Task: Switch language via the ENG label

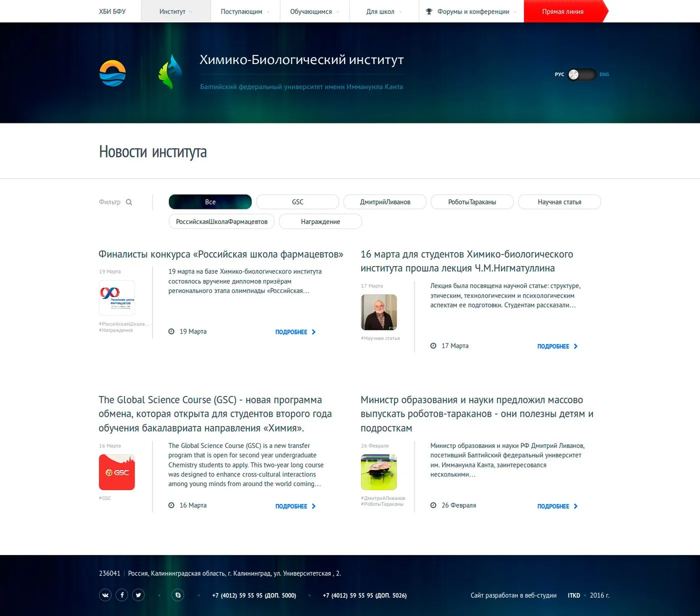Action: click(604, 74)
